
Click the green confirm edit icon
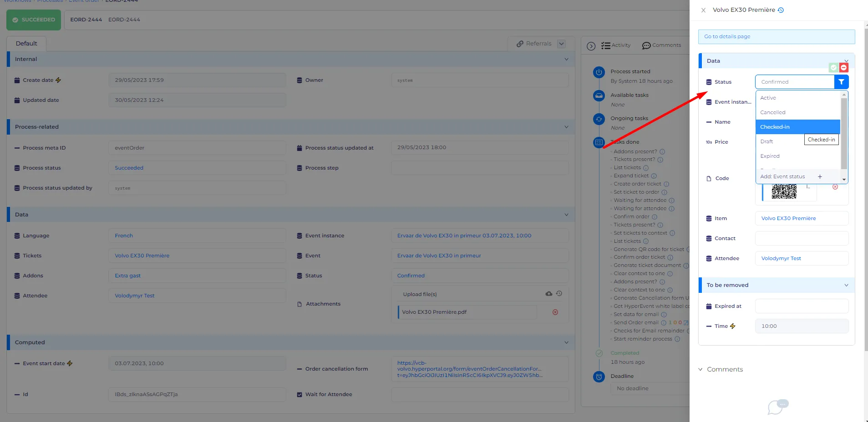point(833,67)
